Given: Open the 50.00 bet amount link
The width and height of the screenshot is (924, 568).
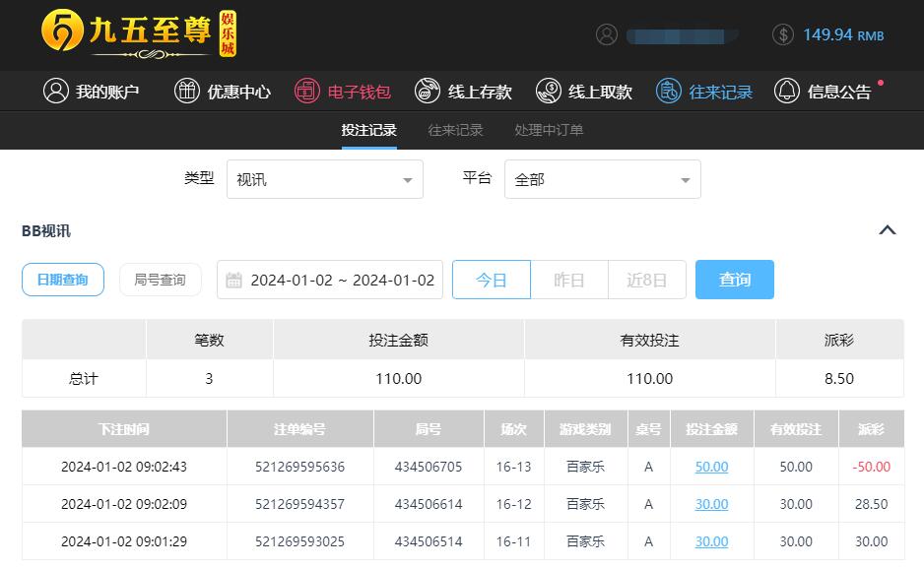Looking at the screenshot, I should click(711, 467).
